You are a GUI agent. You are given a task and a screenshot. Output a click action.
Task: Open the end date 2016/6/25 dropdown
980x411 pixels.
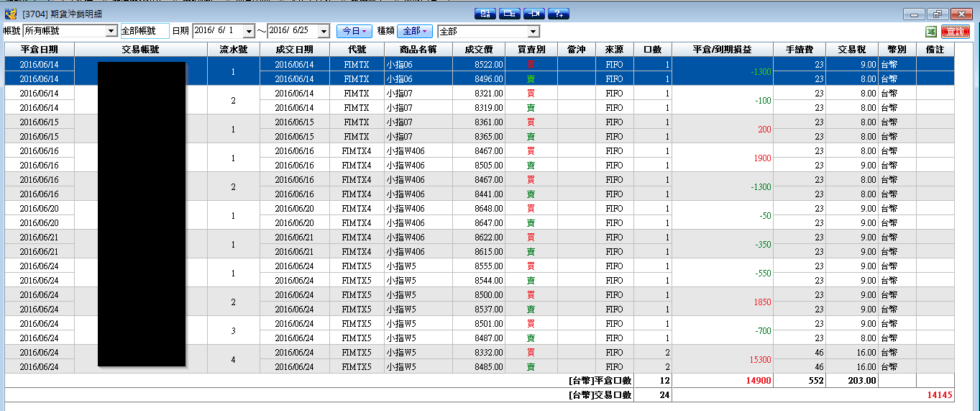[324, 31]
